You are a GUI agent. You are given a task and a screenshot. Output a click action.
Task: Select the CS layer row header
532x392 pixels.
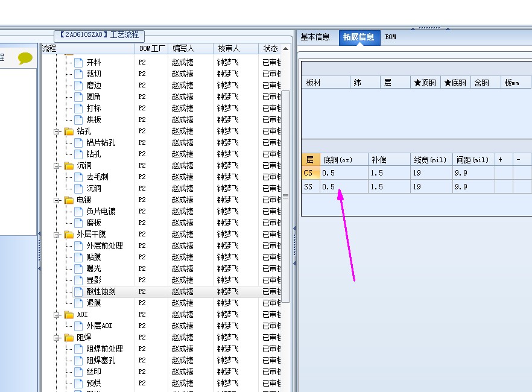point(311,173)
